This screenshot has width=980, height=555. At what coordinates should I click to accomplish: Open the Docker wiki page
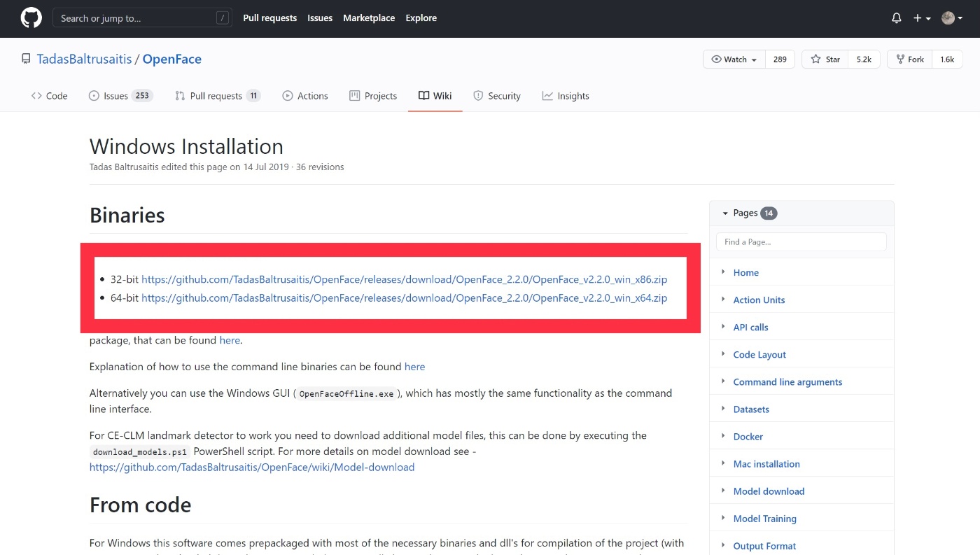[x=748, y=436]
